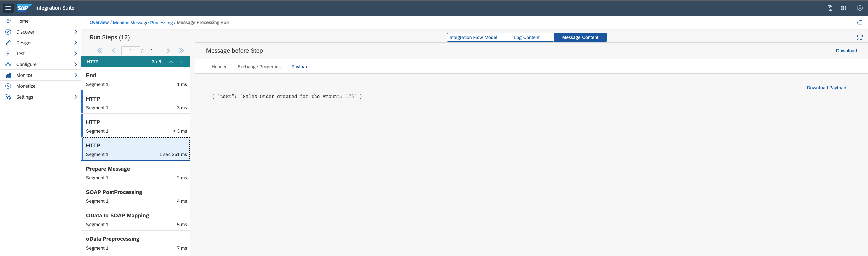The image size is (868, 256).
Task: Open the app launcher grid icon
Action: point(844,8)
